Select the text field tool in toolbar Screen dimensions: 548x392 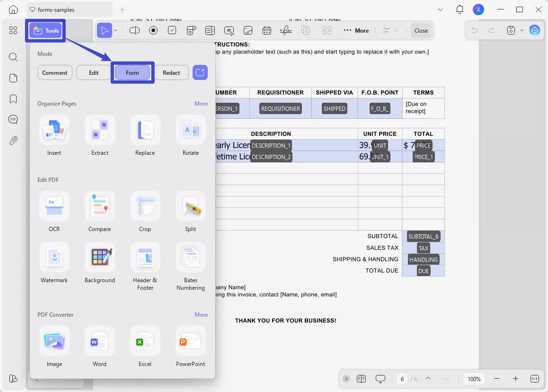134,30
